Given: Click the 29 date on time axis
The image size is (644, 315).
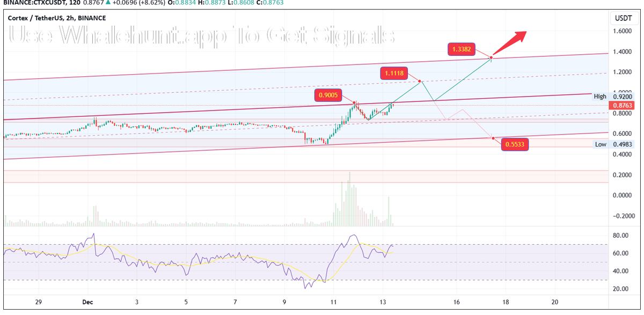Looking at the screenshot, I should pos(38,302).
